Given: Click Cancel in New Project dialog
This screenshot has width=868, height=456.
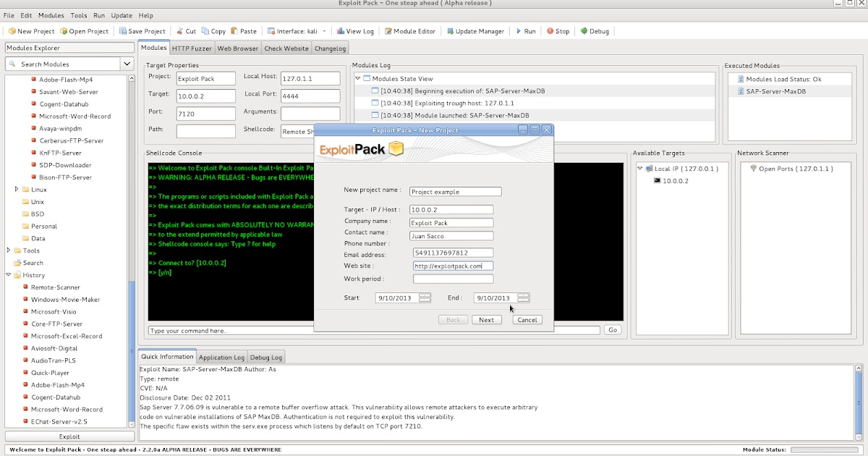Looking at the screenshot, I should point(527,320).
